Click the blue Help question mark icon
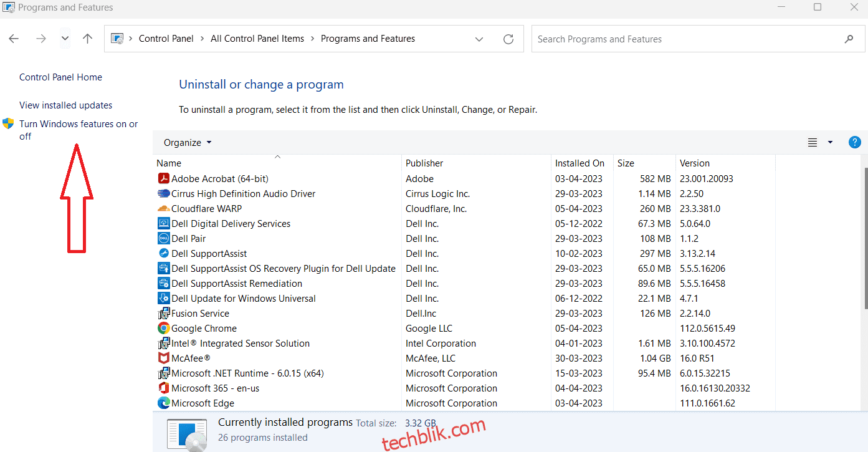Image resolution: width=868 pixels, height=452 pixels. tap(855, 142)
